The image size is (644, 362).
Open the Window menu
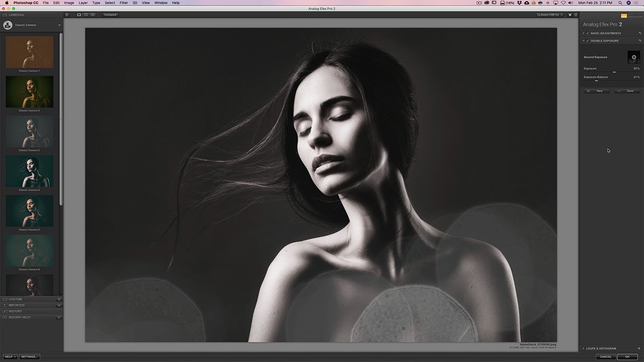tap(161, 3)
